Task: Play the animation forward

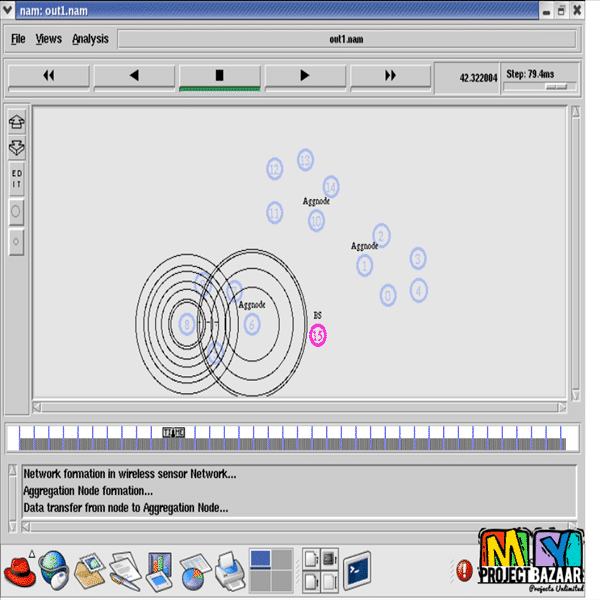Action: [x=305, y=76]
